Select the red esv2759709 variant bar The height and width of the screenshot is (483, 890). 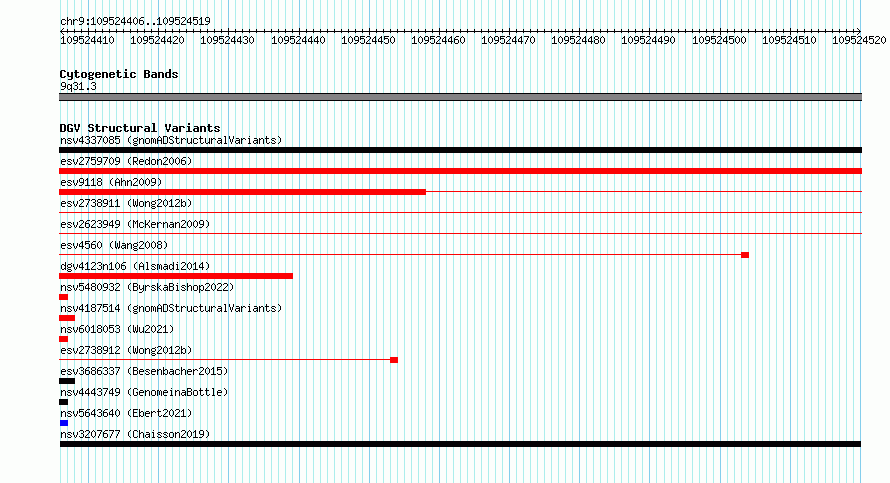click(x=460, y=171)
